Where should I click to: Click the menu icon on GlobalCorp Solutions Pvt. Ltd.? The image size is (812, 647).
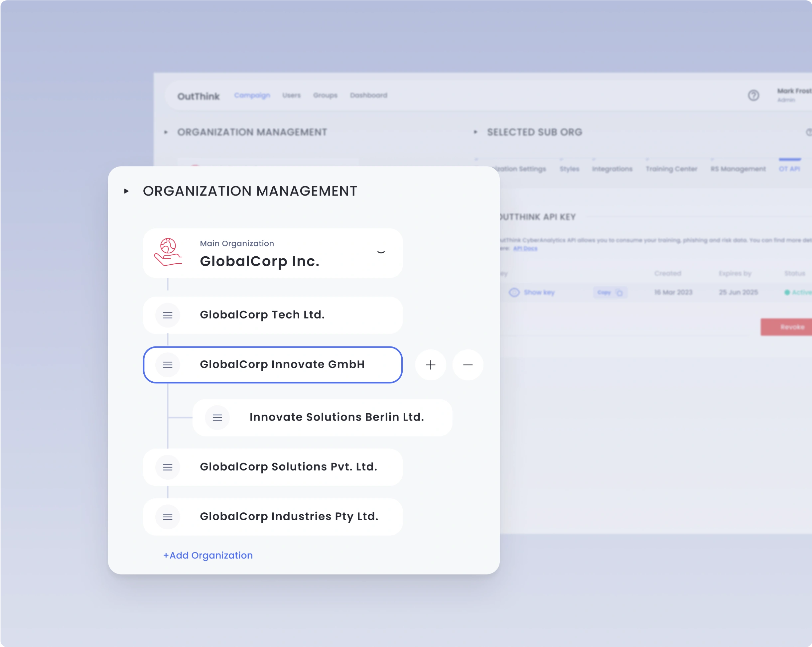(x=167, y=467)
